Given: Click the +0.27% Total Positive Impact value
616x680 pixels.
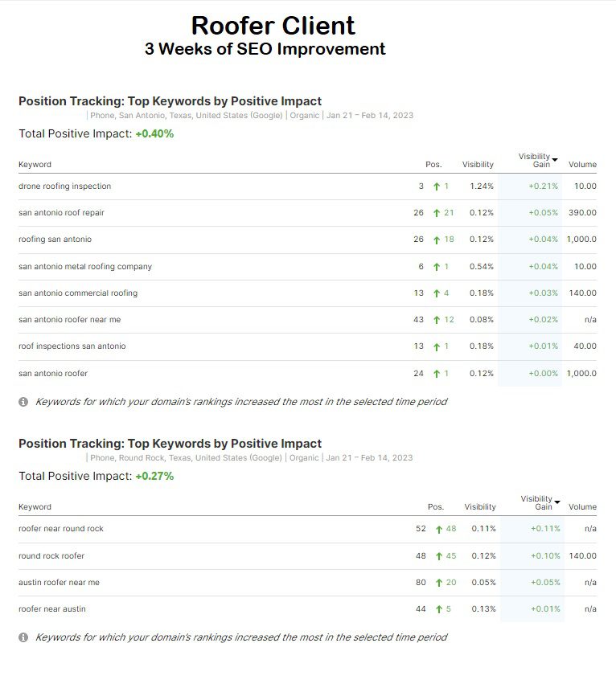Looking at the screenshot, I should pos(154,477).
